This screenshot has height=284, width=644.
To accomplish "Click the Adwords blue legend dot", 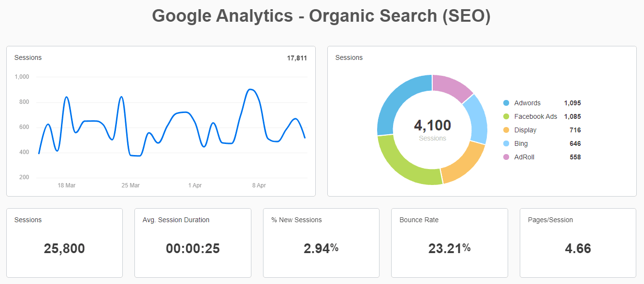I will coord(506,103).
